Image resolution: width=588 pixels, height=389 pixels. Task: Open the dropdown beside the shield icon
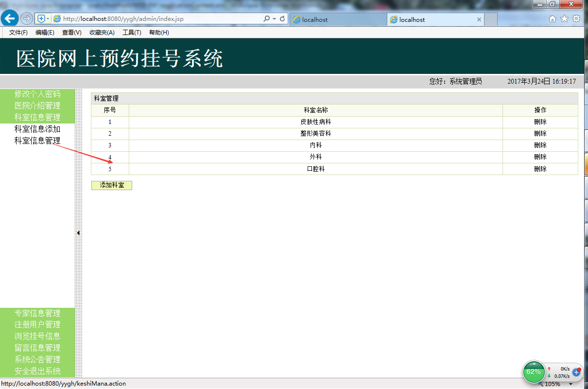[48, 18]
